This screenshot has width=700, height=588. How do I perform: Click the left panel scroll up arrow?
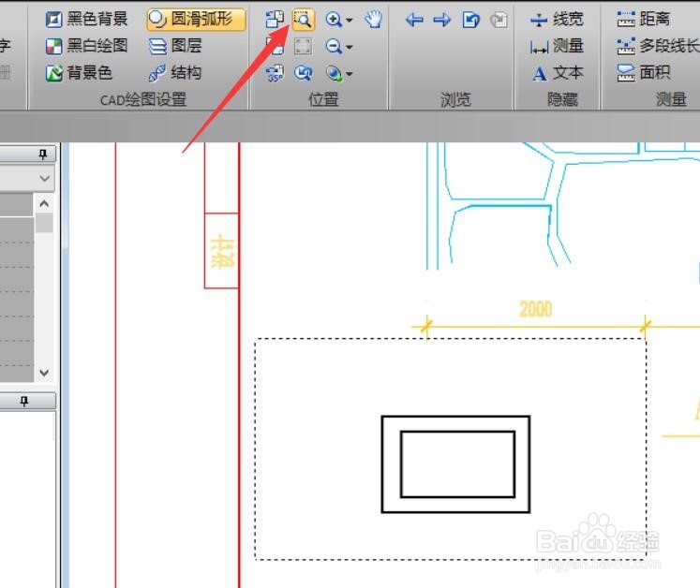(x=44, y=204)
